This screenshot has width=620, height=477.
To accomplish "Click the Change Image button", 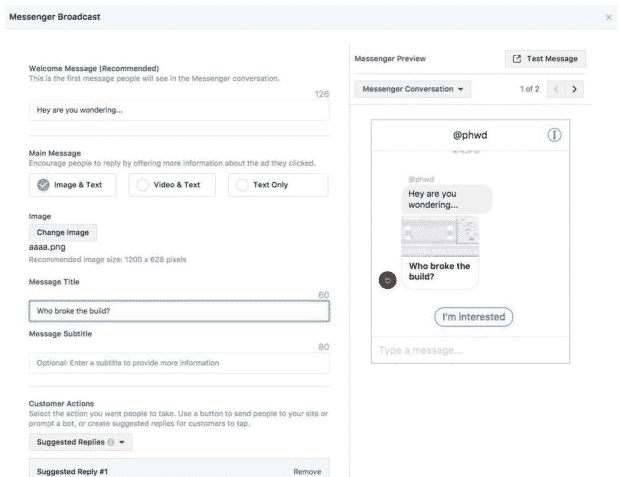I will click(x=63, y=232).
